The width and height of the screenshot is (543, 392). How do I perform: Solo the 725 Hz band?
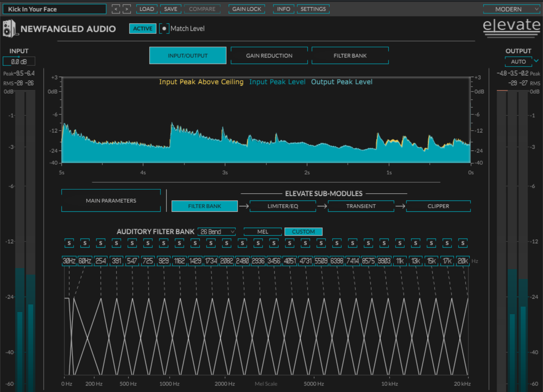148,243
